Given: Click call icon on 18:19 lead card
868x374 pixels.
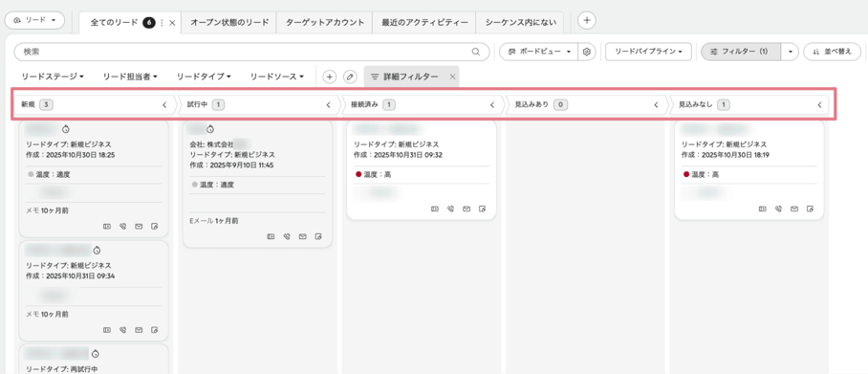Looking at the screenshot, I should click(x=778, y=209).
